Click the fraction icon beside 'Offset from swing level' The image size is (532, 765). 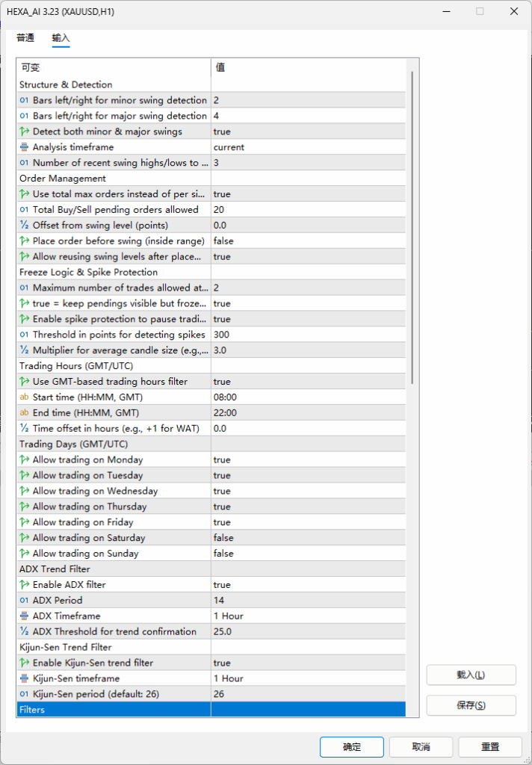24,226
